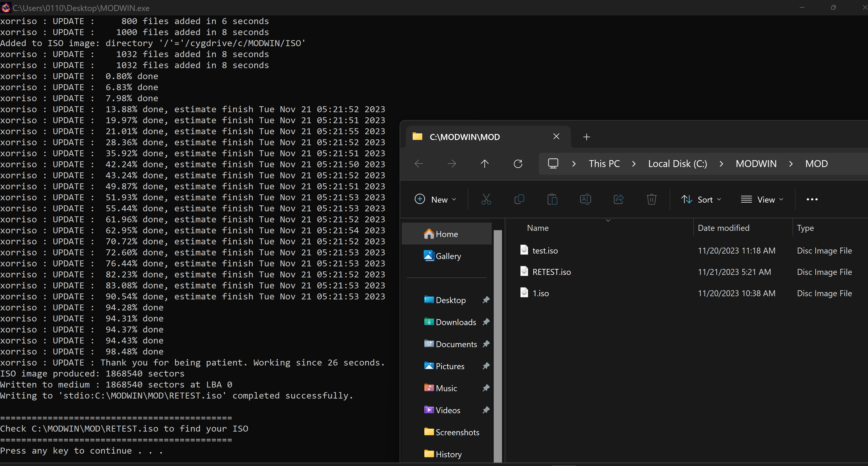868x466 pixels.
Task: Click the navigation pane vertical scrollbar
Action: tap(498, 346)
